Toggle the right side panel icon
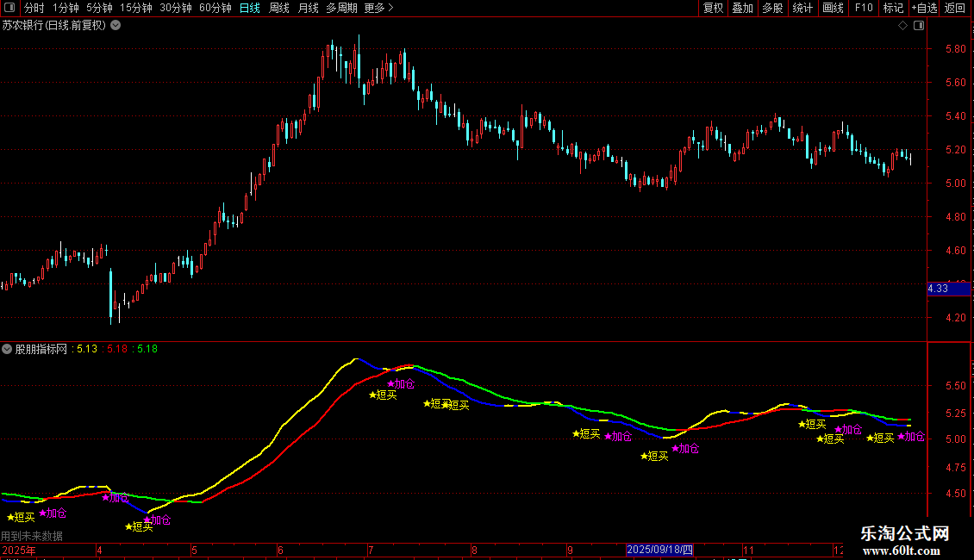Viewport: 974px width, 560px height. tap(919, 26)
